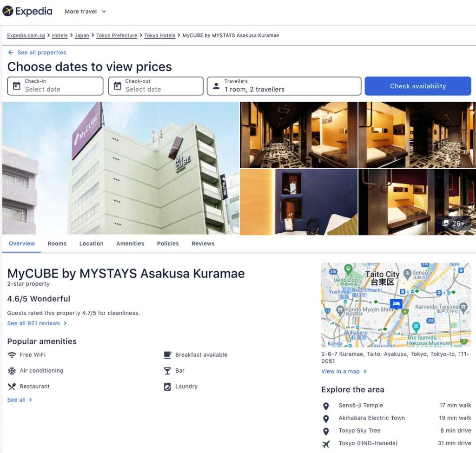Click the airplane icon next to Tokyo (HND-Haneda)
The width and height of the screenshot is (476, 453).
(326, 444)
